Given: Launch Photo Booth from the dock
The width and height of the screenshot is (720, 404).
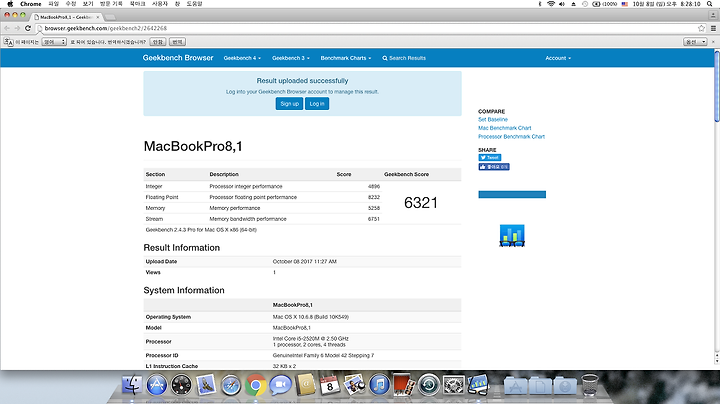Looking at the screenshot, I should coord(404,385).
